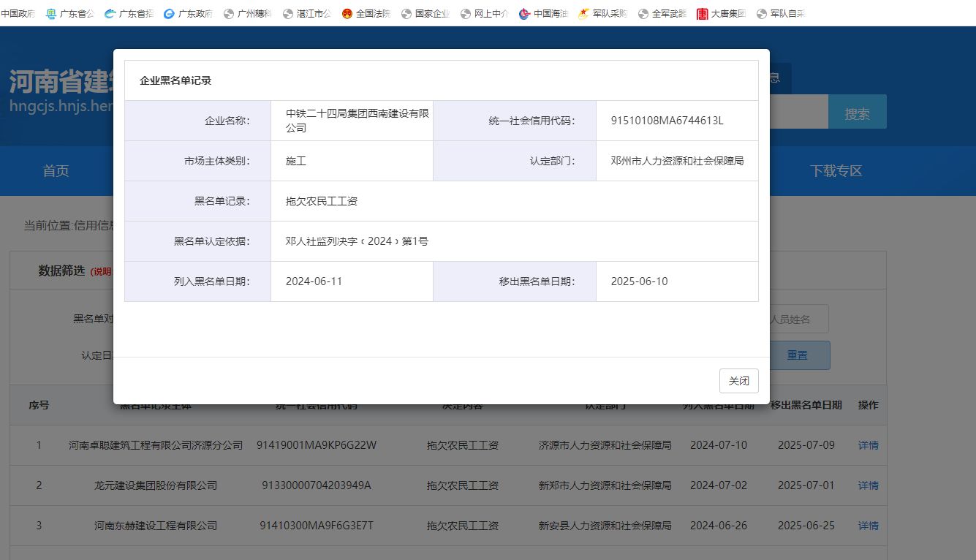Open the 中国海油 bookmark
Image resolution: width=976 pixels, height=560 pixels.
(543, 13)
